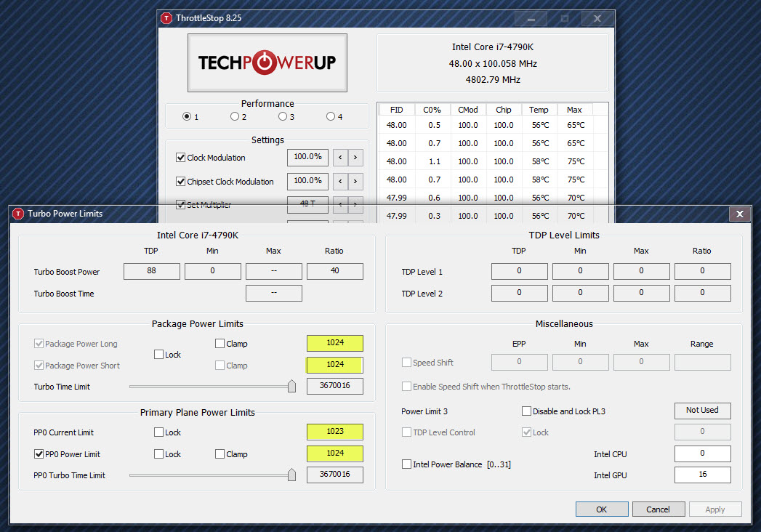Click the TechPowerUp logo banner

pyautogui.click(x=267, y=63)
